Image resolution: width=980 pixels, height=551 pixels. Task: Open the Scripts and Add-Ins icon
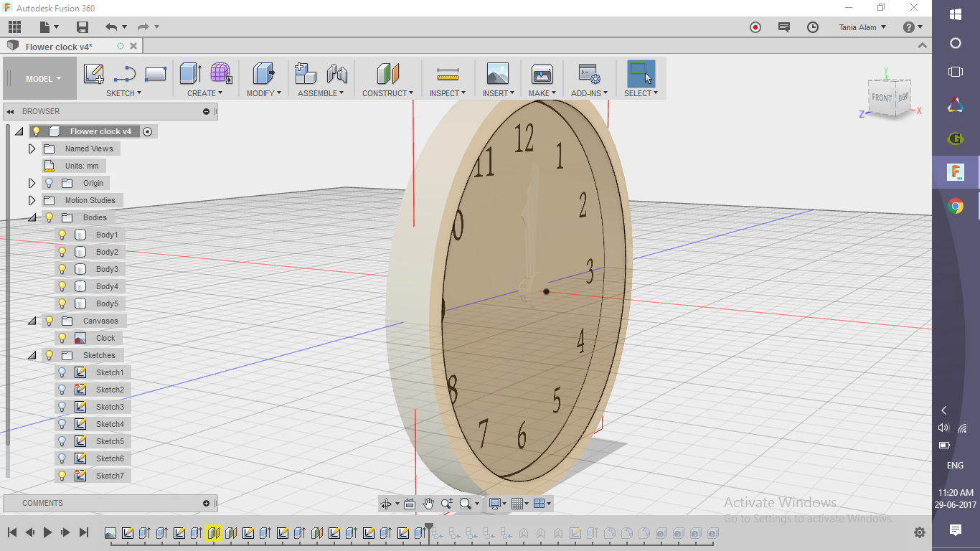589,74
